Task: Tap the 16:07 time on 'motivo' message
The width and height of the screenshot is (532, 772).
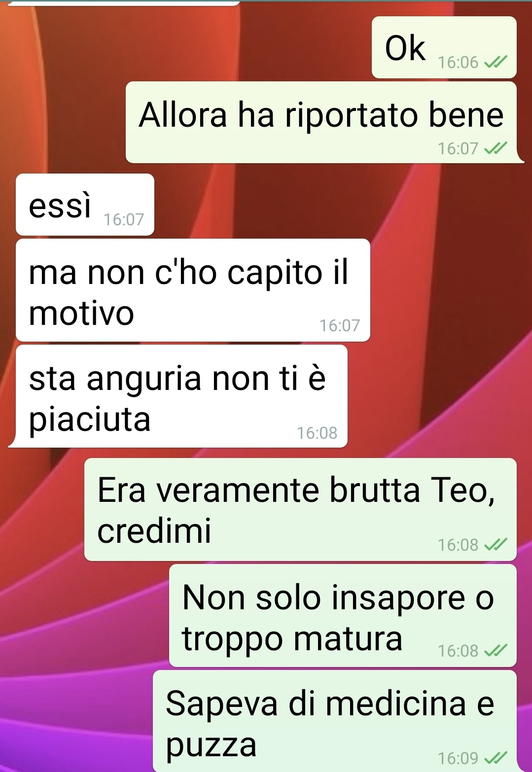Action: [x=340, y=326]
